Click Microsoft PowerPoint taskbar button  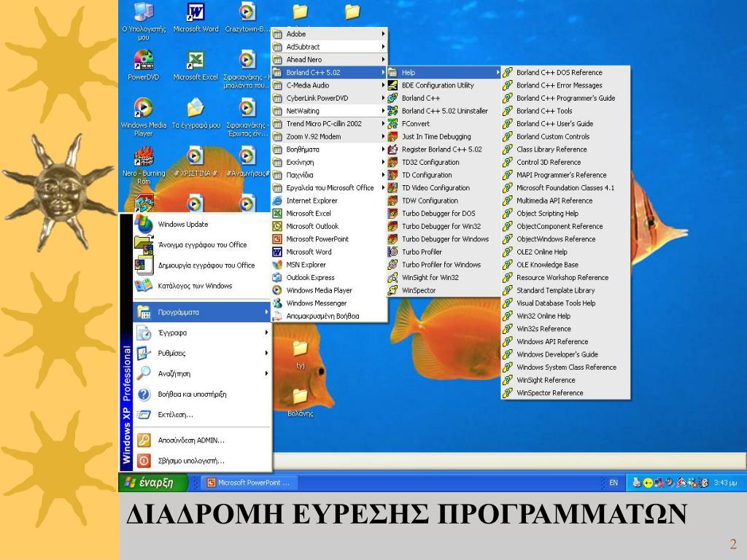(x=249, y=483)
